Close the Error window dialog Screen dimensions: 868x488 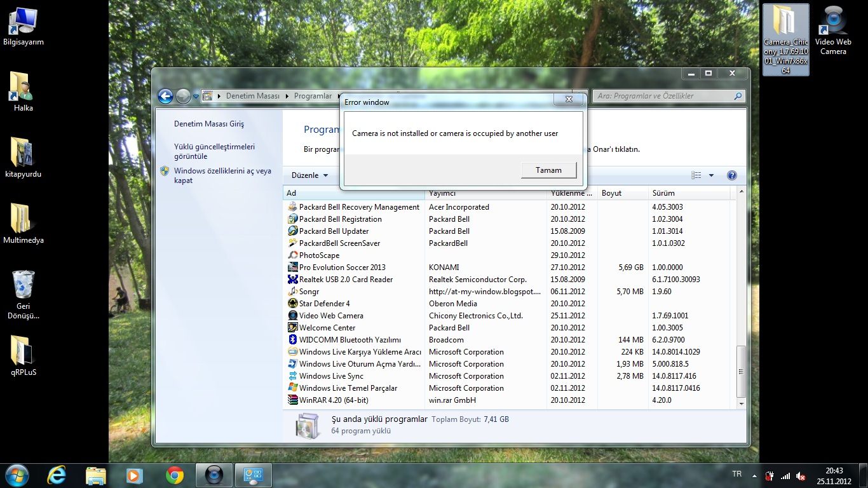pos(569,99)
